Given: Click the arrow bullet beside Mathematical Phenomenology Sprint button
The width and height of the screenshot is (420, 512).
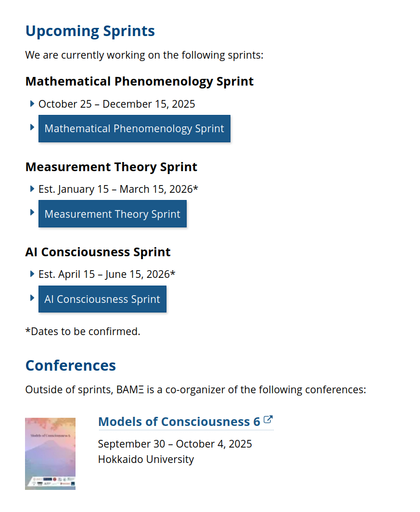Looking at the screenshot, I should [x=32, y=127].
